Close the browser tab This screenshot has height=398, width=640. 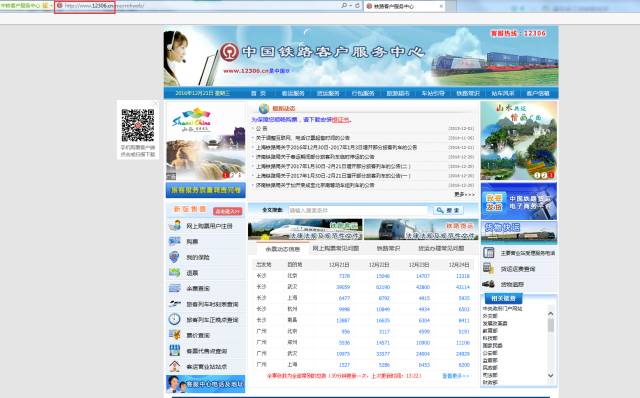pyautogui.click(x=441, y=6)
